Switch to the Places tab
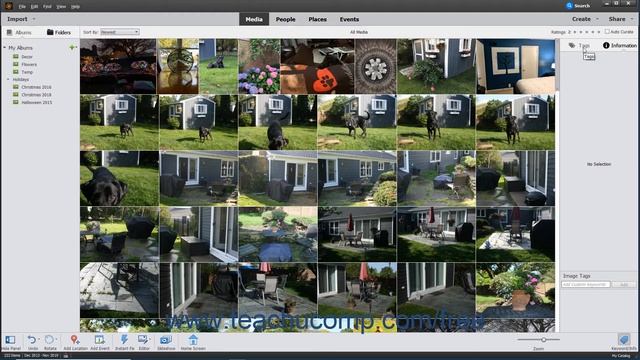This screenshot has height=360, width=640. 317,19
